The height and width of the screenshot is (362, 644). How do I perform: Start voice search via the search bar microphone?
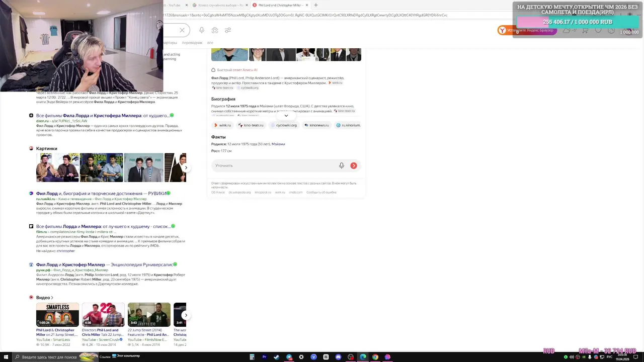(x=202, y=30)
